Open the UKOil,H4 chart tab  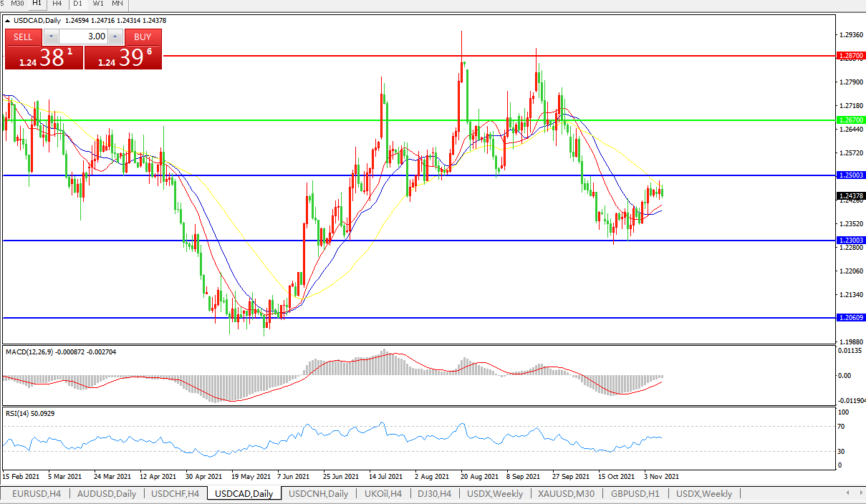[383, 494]
